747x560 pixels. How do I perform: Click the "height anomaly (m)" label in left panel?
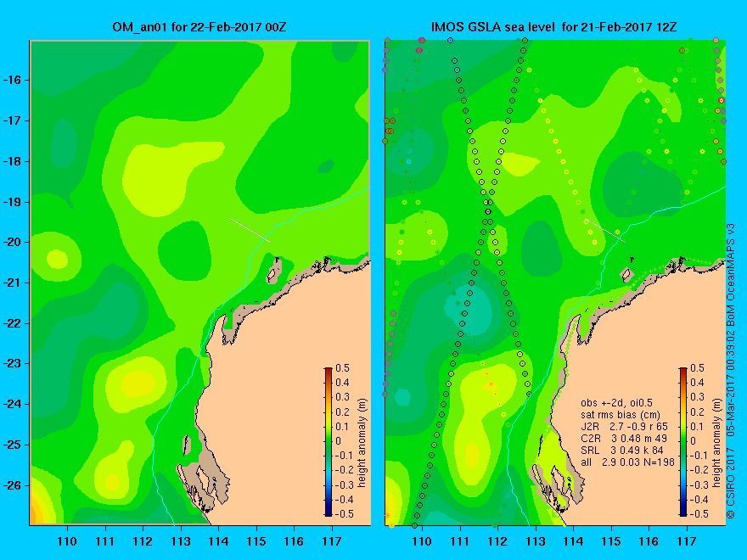pos(362,442)
